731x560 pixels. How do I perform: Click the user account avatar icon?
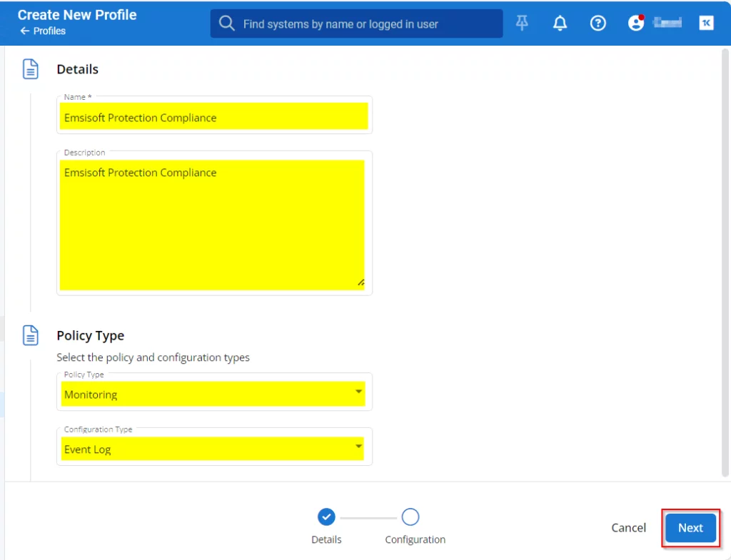click(635, 24)
